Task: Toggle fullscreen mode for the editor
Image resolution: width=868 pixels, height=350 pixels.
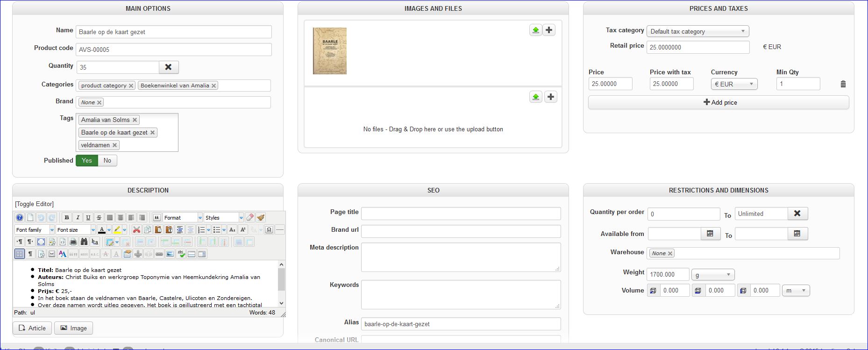Action: tap(41, 242)
